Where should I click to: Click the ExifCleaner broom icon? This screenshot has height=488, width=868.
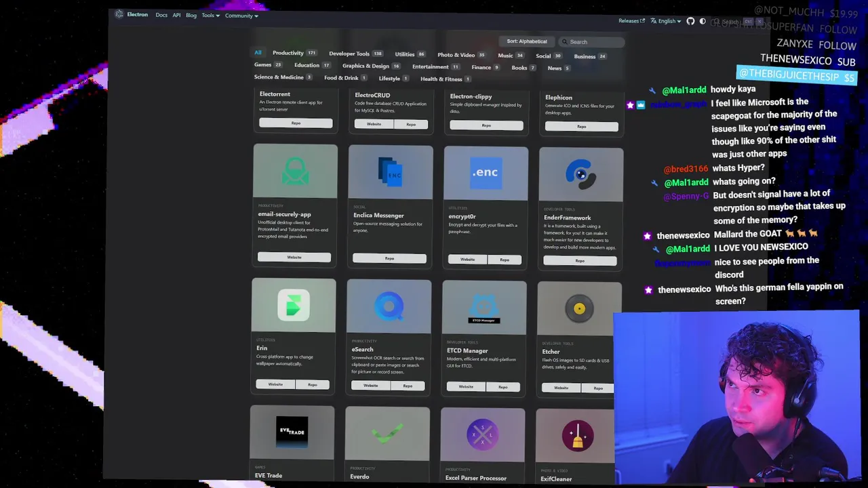(578, 436)
